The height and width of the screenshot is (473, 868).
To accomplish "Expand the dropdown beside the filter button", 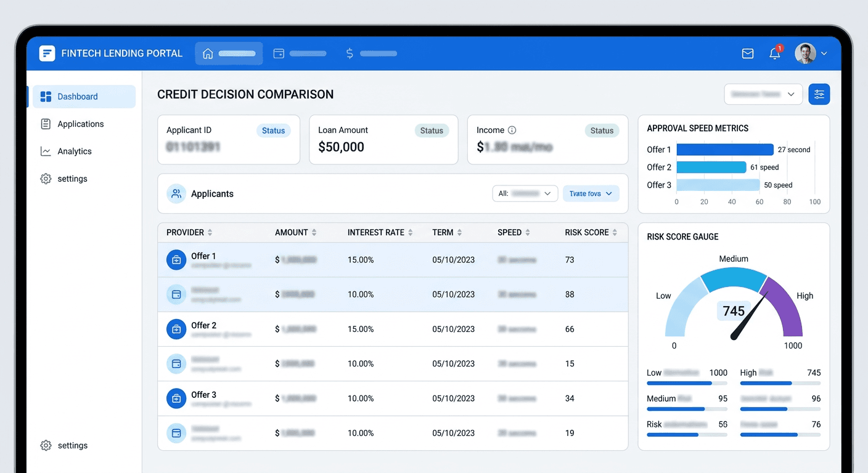I will coord(763,94).
